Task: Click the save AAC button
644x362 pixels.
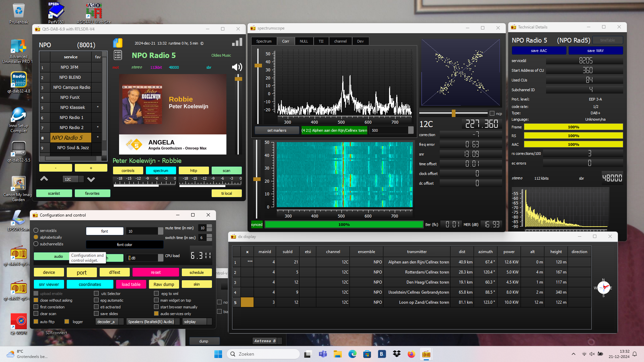Action: (x=539, y=51)
